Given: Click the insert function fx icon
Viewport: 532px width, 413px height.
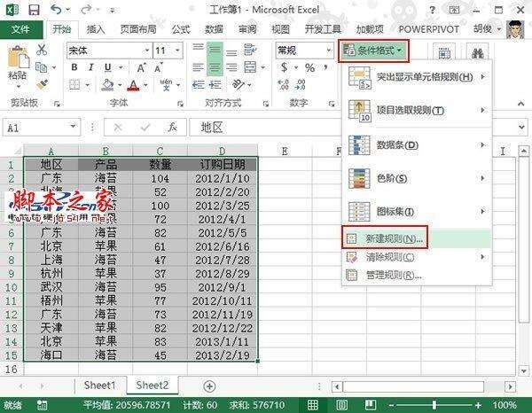Looking at the screenshot, I should click(172, 127).
